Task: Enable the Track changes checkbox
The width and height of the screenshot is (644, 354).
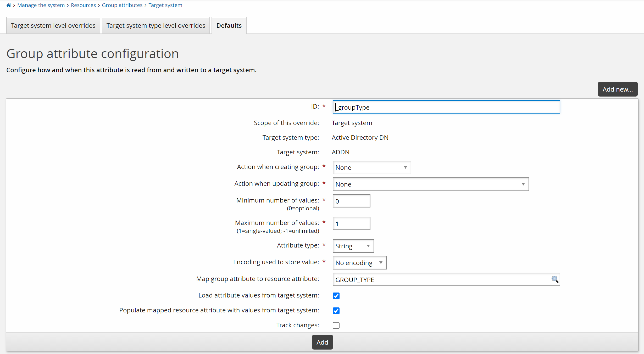Action: click(336, 325)
